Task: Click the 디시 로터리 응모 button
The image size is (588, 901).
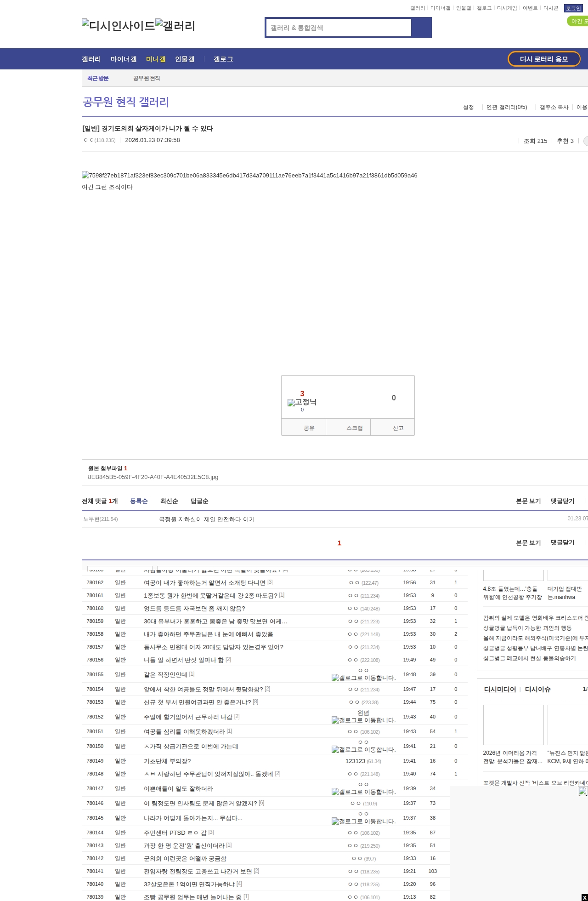Action: pyautogui.click(x=544, y=59)
